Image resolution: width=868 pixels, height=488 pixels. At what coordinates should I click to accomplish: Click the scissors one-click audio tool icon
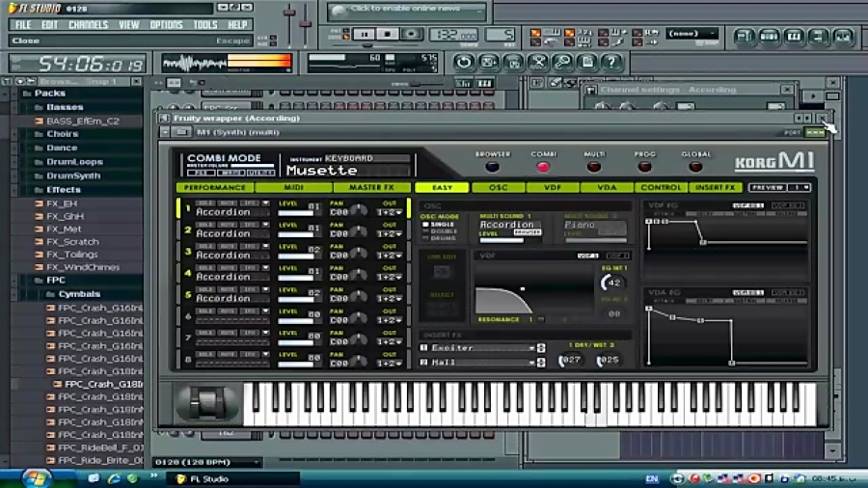click(538, 62)
